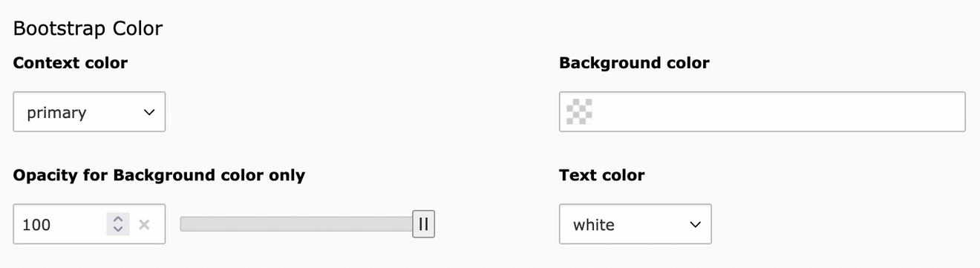Click the 'Background color' label
This screenshot has width=980, height=268.
tap(634, 63)
